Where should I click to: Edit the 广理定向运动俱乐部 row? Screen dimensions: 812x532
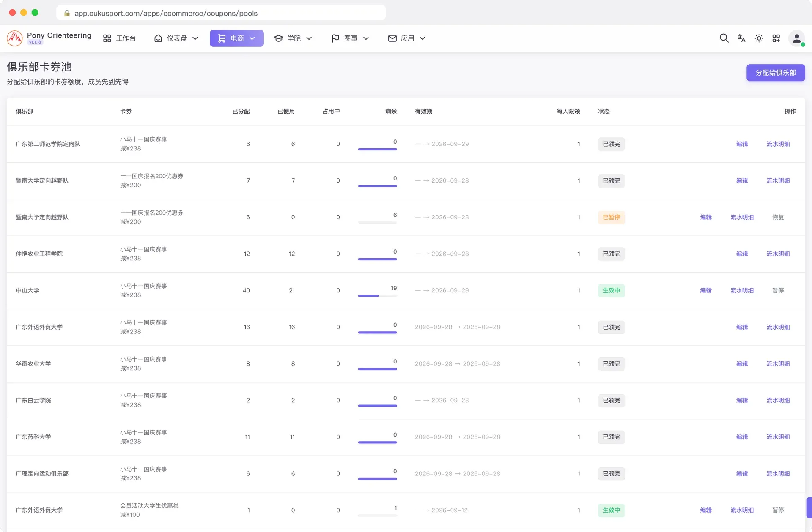click(742, 474)
